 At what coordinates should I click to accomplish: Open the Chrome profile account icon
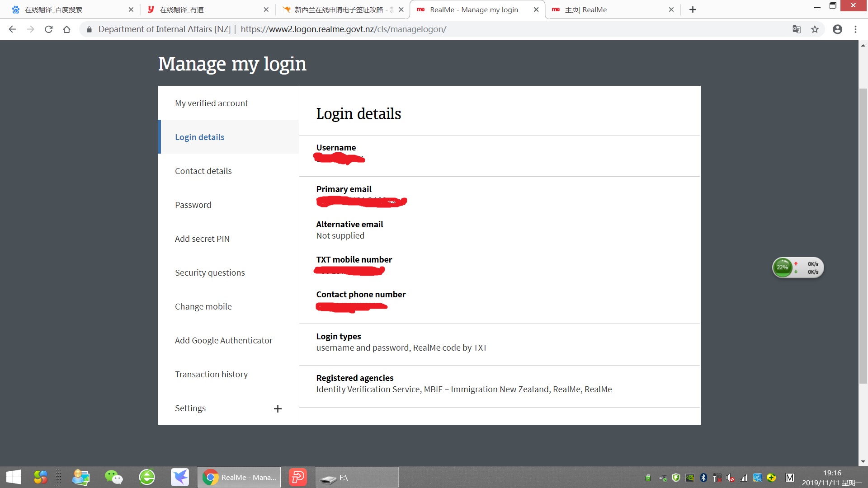coord(837,29)
